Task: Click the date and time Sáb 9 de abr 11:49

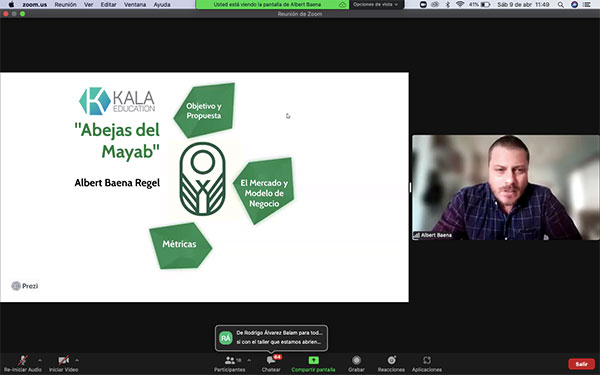Action: 523,5
